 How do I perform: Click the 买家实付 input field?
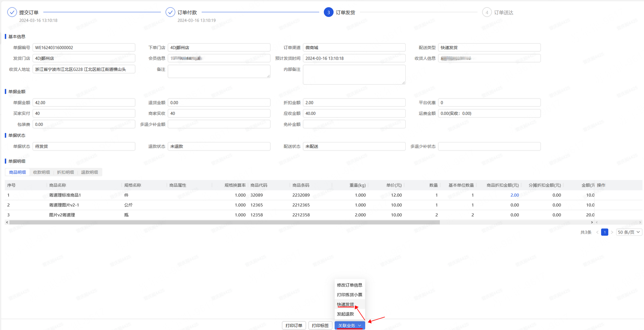coord(84,114)
